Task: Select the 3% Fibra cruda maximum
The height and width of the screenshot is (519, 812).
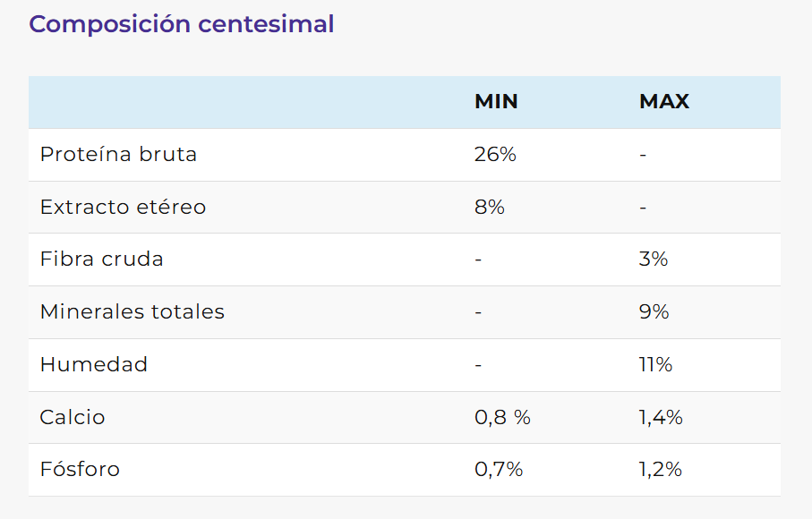Action: (x=654, y=259)
